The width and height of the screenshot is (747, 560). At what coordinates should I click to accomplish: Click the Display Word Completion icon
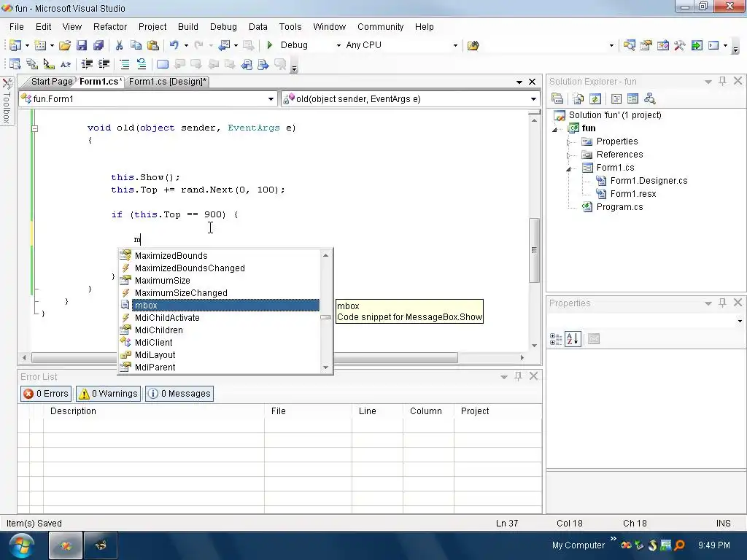pos(65,64)
